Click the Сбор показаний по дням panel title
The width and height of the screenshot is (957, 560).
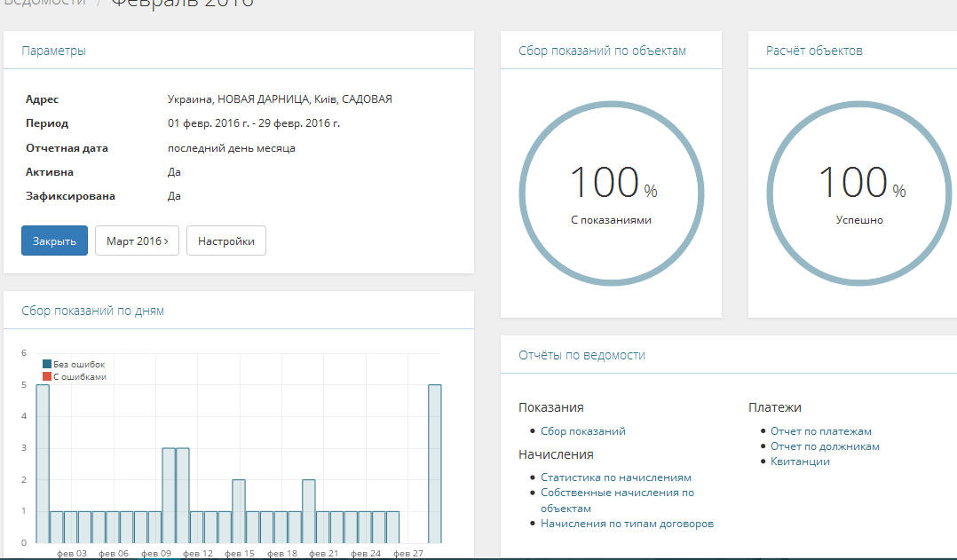coord(92,311)
